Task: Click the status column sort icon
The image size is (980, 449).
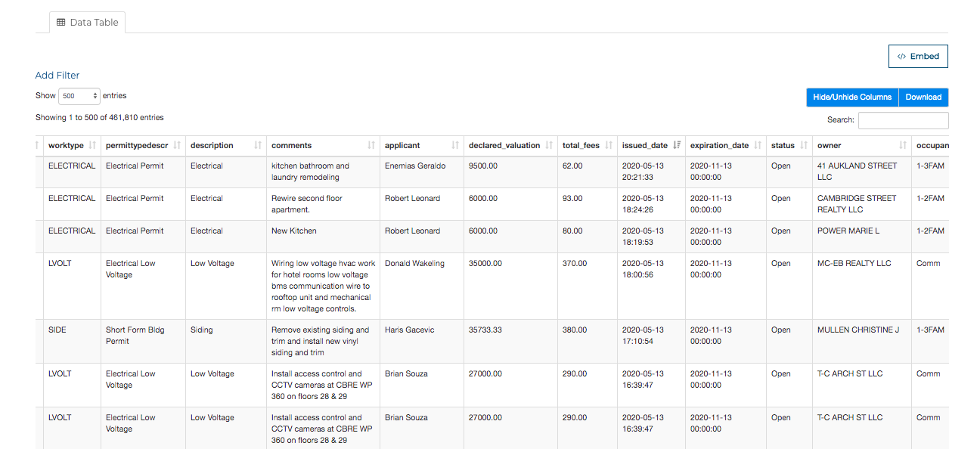Action: pos(804,145)
